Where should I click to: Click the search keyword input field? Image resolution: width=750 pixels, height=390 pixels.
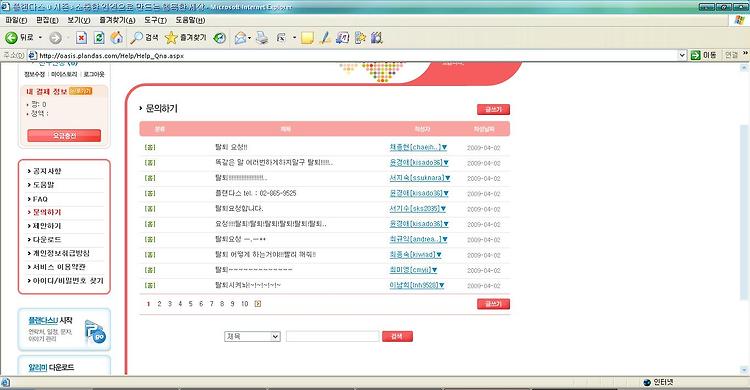(x=332, y=336)
